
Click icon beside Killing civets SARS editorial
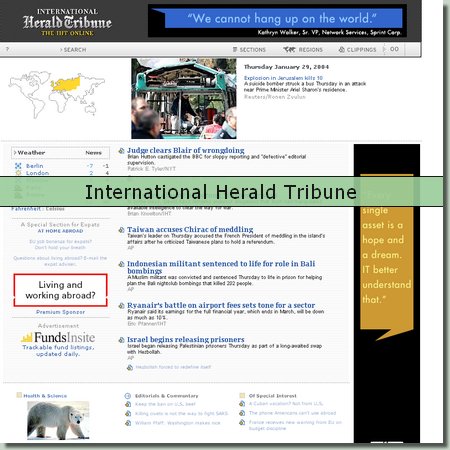tap(128, 413)
